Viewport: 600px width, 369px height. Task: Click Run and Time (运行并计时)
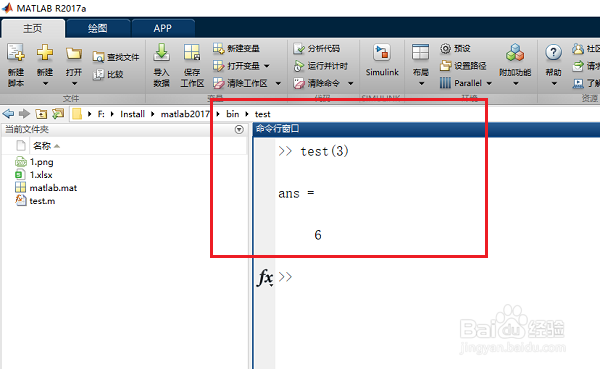coord(321,66)
